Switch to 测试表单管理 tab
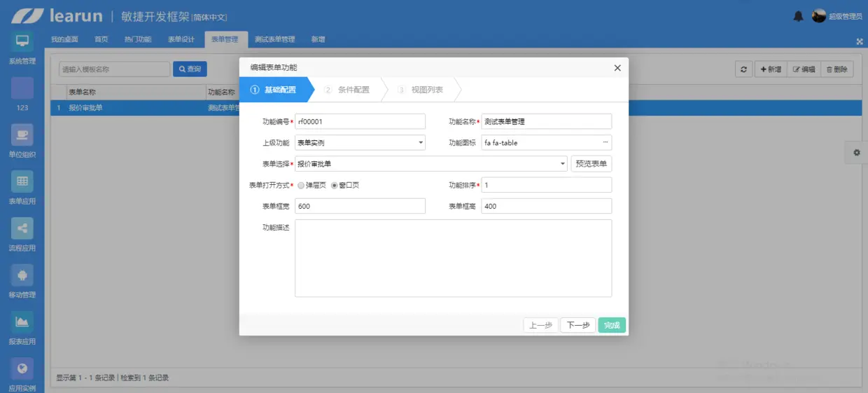Screen dimensions: 868x393 [275, 40]
